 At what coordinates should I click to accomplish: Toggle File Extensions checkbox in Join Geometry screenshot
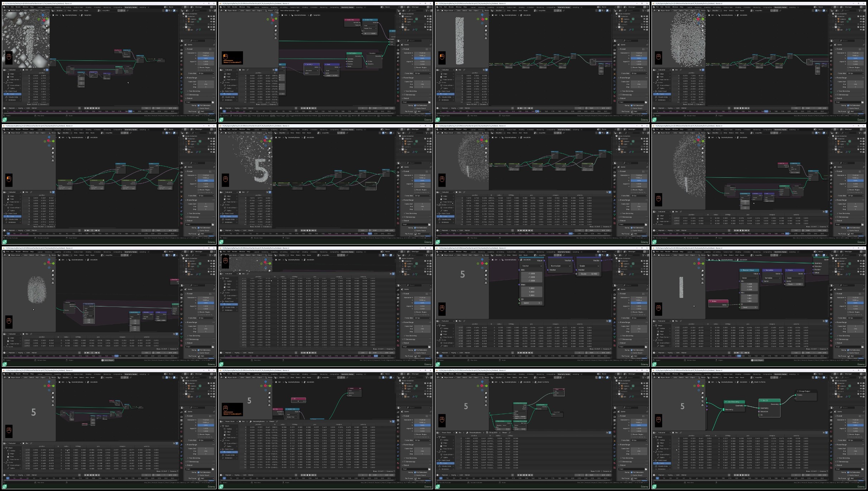tap(848, 472)
